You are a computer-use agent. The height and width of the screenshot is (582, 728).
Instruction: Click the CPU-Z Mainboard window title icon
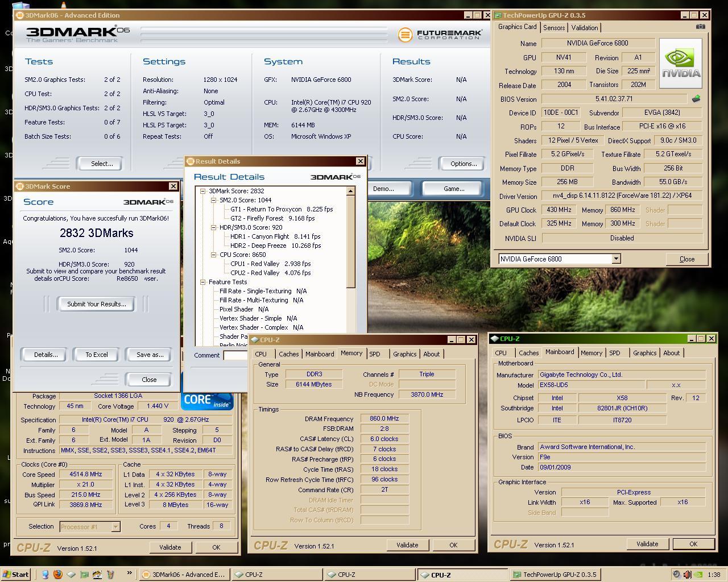495,339
